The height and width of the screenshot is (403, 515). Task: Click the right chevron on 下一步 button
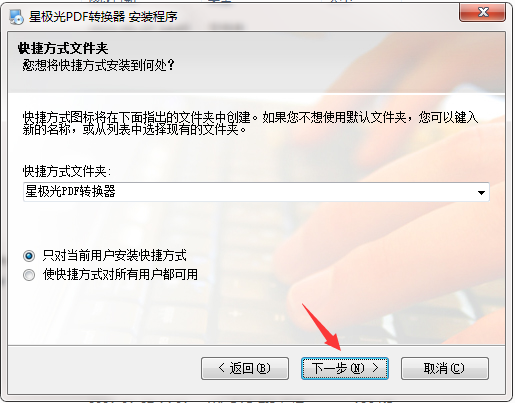click(x=376, y=368)
